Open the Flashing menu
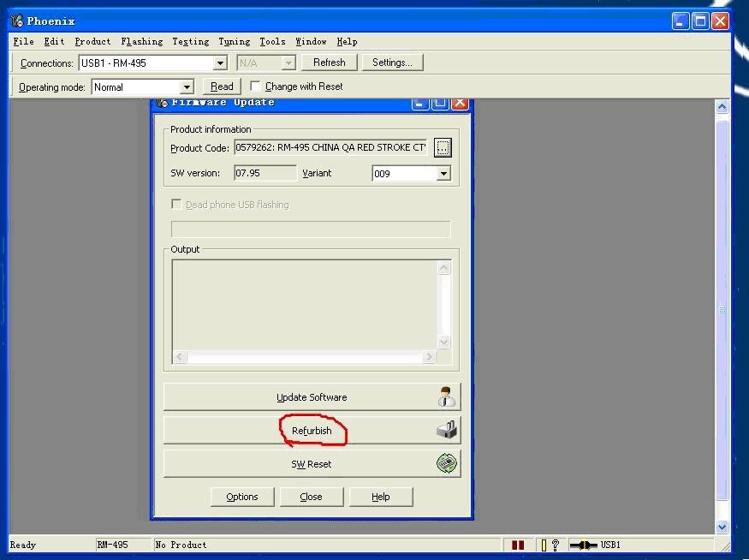 (x=141, y=41)
